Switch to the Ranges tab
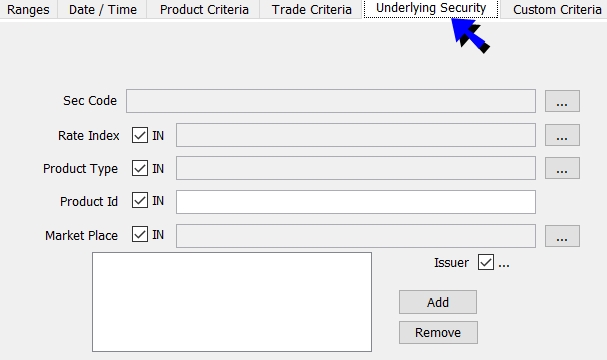The width and height of the screenshot is (607, 360). pyautogui.click(x=28, y=9)
